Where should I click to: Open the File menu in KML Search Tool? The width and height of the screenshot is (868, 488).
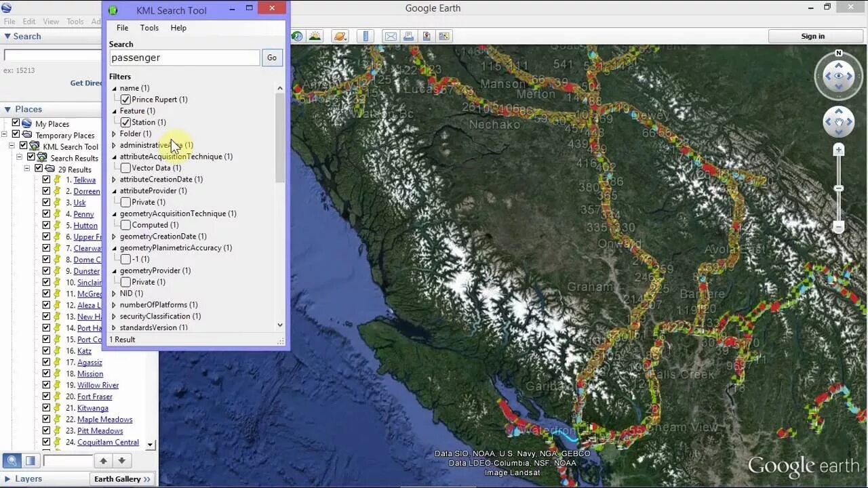122,28
